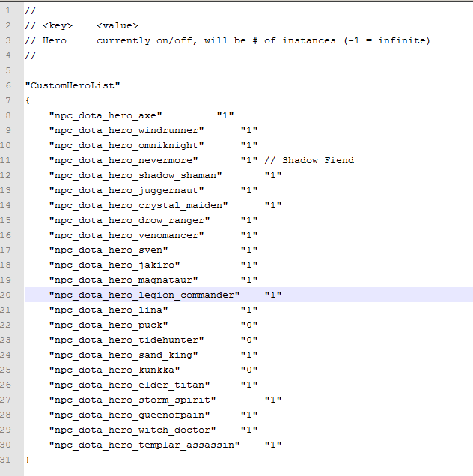The width and height of the screenshot is (473, 476).
Task: Click "npc_dota_hero_elder_titan" entry
Action: point(129,385)
